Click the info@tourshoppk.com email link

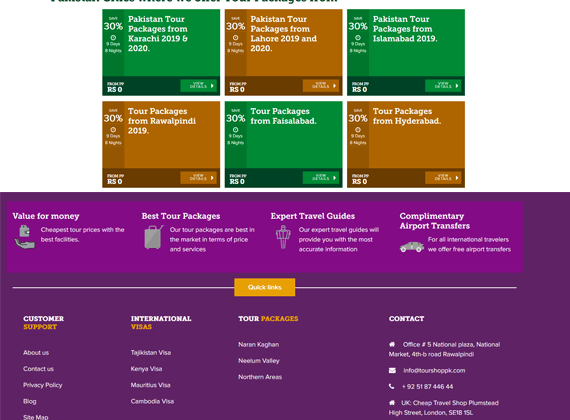pos(434,370)
